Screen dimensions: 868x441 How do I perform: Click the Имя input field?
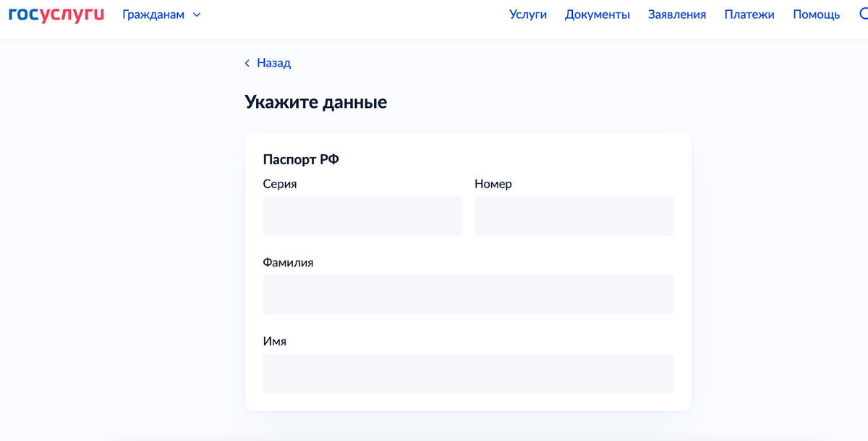tap(467, 373)
